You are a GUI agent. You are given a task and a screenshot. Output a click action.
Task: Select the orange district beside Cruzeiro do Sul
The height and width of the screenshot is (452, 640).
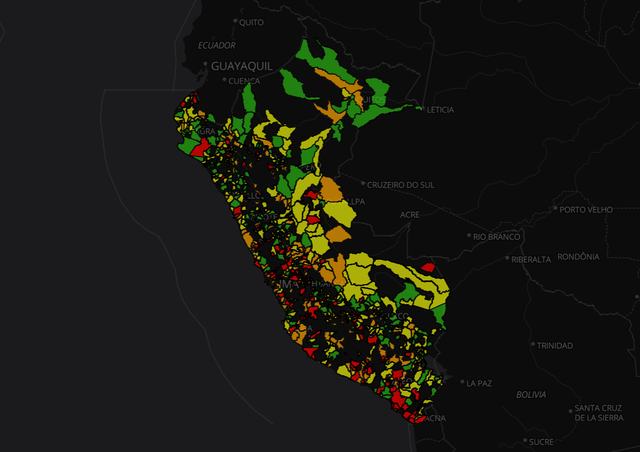point(331,189)
